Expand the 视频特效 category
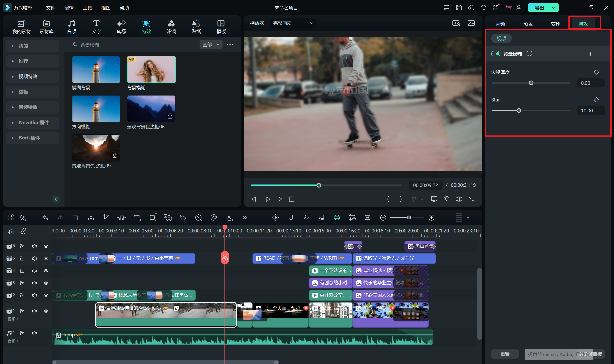 28,77
